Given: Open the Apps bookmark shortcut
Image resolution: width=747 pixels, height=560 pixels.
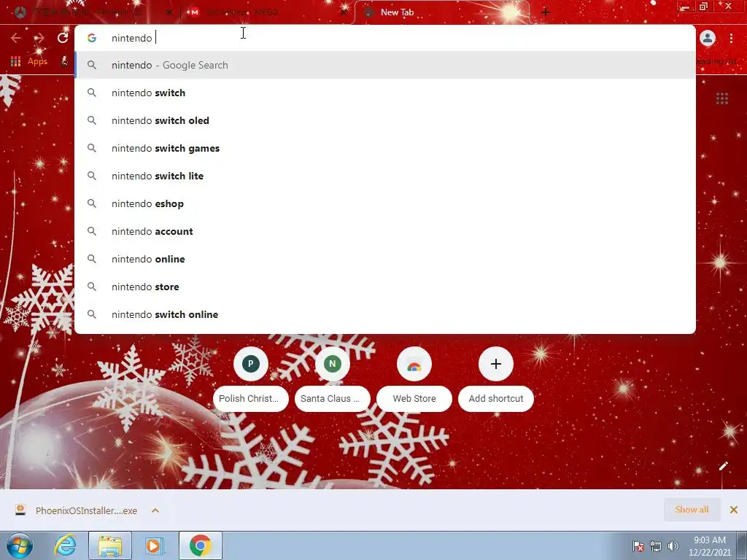Looking at the screenshot, I should [x=29, y=61].
